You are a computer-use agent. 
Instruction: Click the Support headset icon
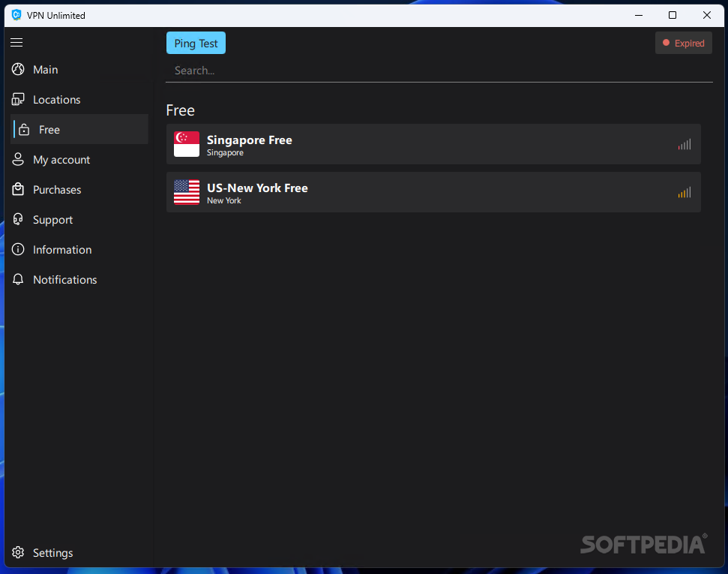(x=18, y=219)
